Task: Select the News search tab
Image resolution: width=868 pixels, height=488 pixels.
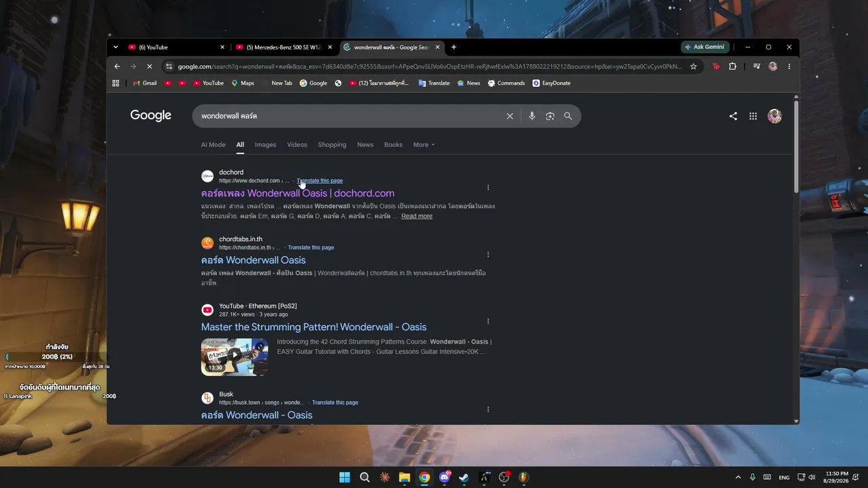Action: point(365,144)
